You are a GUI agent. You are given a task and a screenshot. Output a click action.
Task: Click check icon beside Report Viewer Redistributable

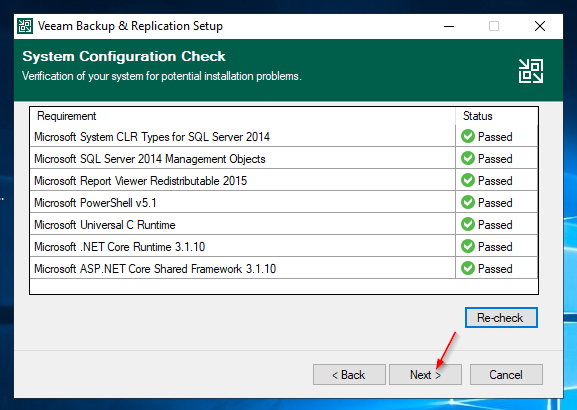click(468, 181)
